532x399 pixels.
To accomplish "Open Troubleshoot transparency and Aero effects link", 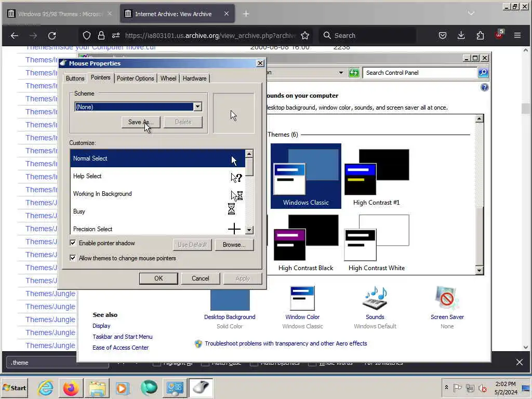I will 286,343.
